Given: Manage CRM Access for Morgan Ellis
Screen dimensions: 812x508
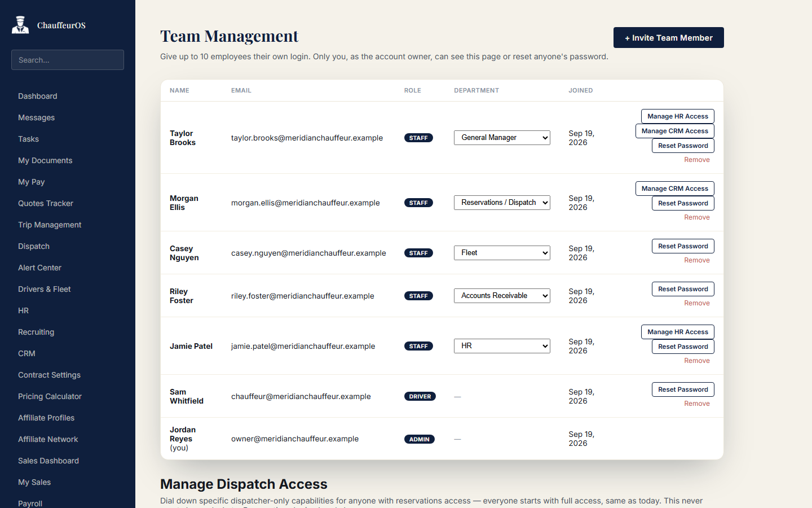Looking at the screenshot, I should pos(675,189).
